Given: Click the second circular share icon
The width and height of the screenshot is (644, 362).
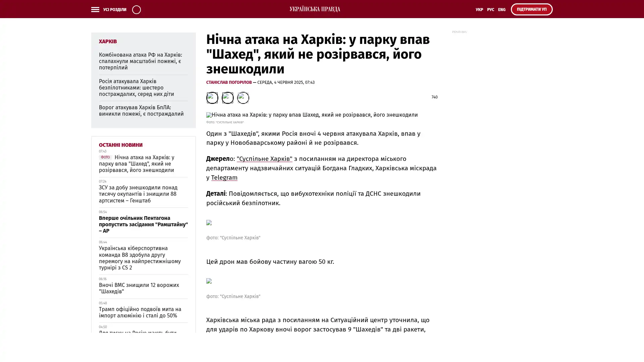Looking at the screenshot, I should [x=227, y=98].
